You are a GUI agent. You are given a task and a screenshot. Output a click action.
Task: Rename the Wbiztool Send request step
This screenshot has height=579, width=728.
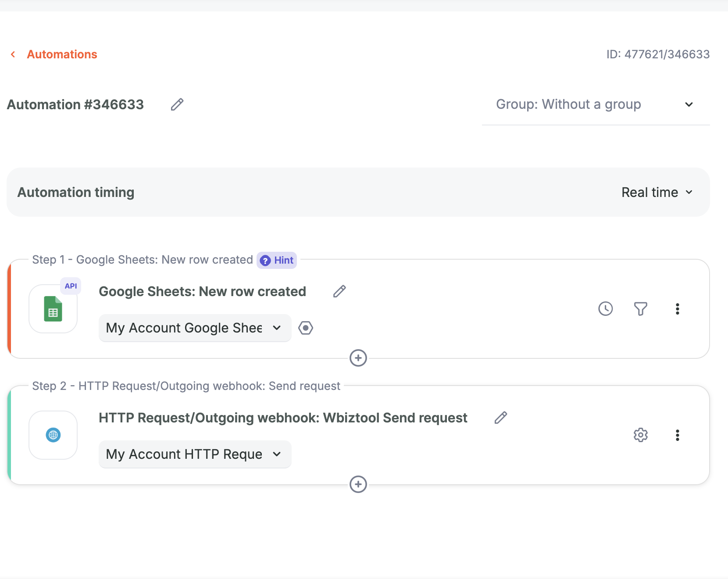(501, 418)
